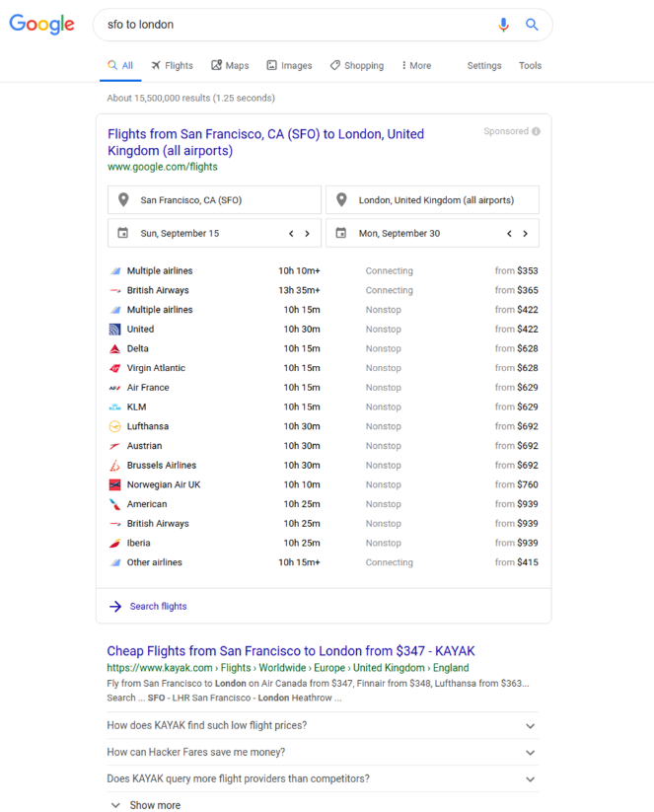This screenshot has height=812, width=654.
Task: Click the Other airlines icon
Action: pos(115,562)
